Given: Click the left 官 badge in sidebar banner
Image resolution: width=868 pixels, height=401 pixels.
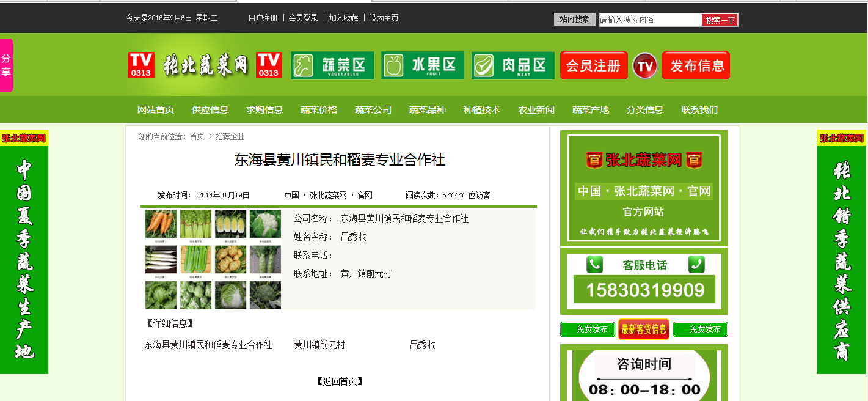Looking at the screenshot, I should point(594,160).
